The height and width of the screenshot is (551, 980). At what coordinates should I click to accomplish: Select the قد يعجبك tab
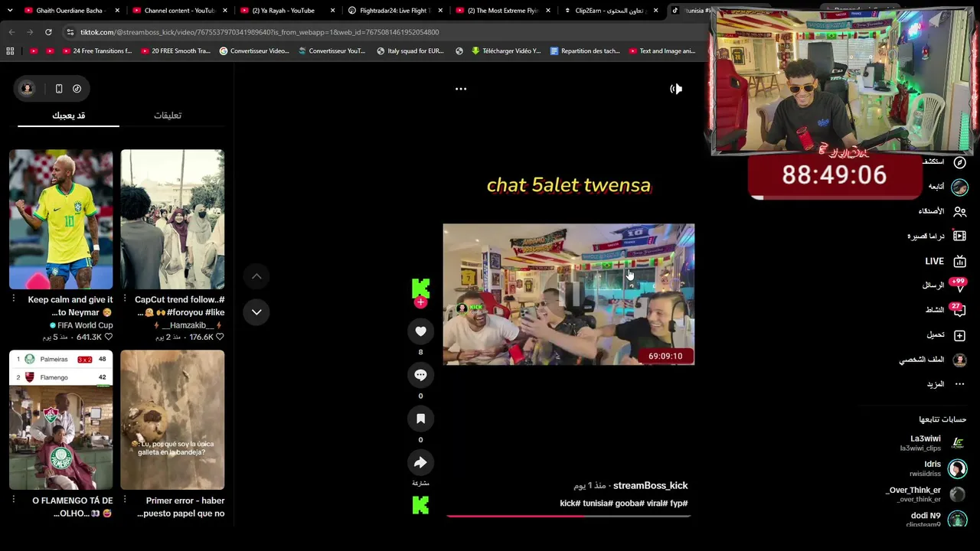68,116
